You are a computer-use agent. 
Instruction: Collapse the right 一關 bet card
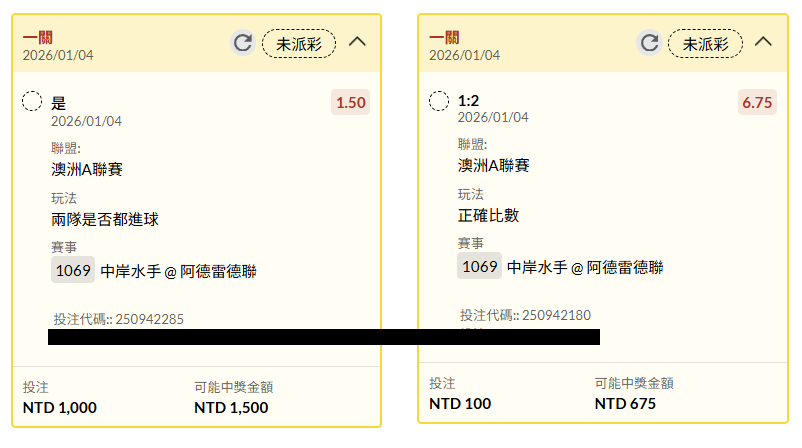click(x=763, y=42)
